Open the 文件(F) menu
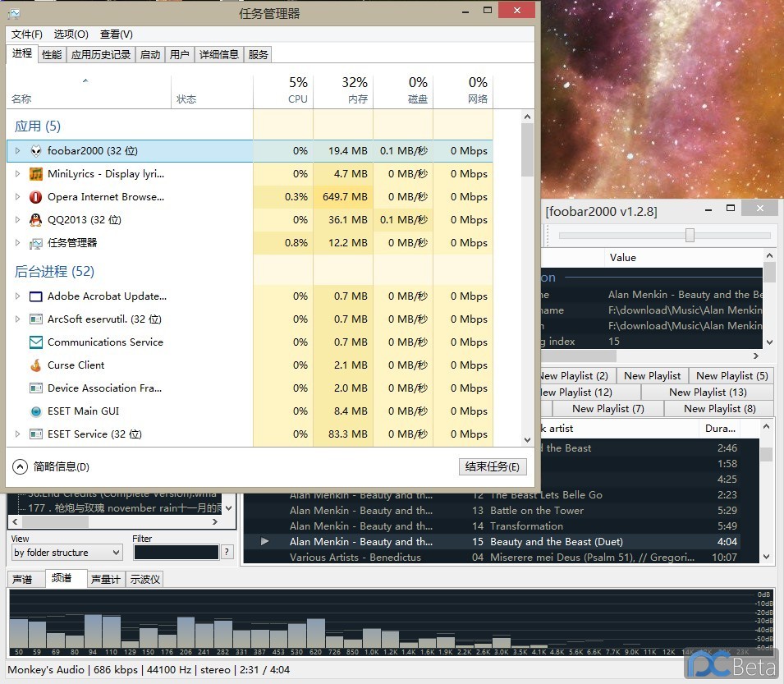 (x=27, y=34)
